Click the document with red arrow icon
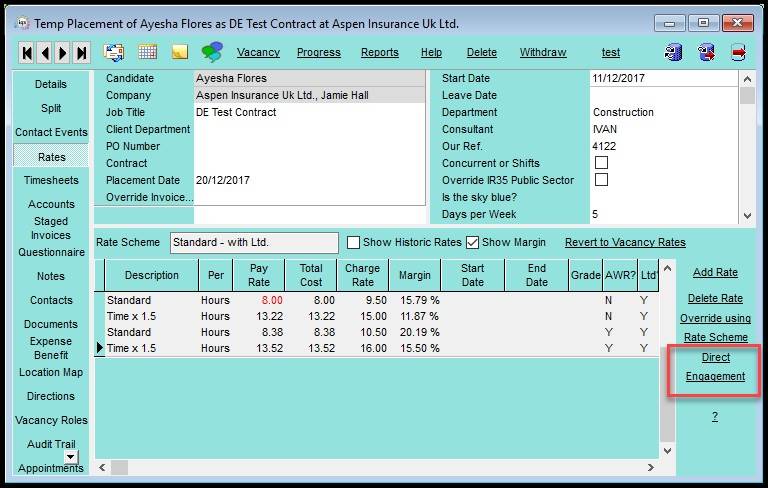 coord(738,52)
